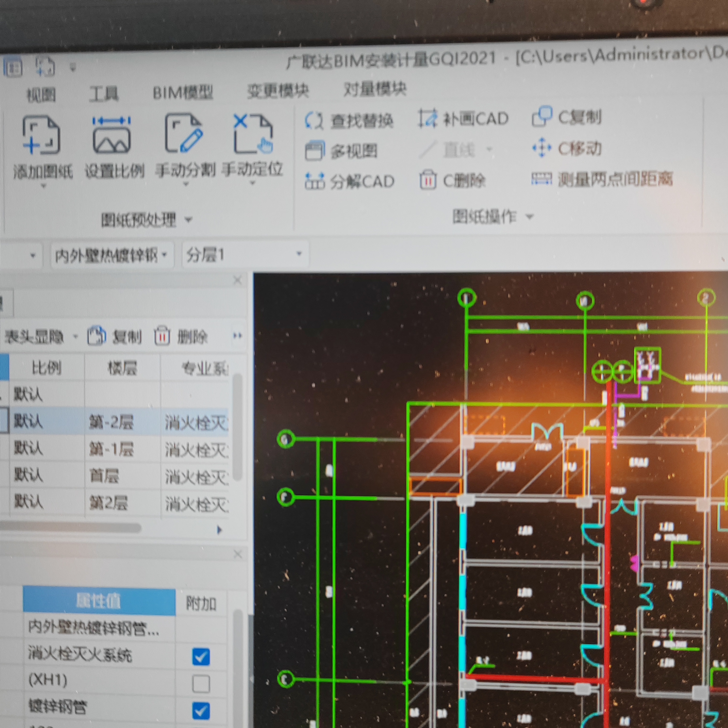Click the 附加 column header
Image resolution: width=728 pixels, height=728 pixels.
201,604
